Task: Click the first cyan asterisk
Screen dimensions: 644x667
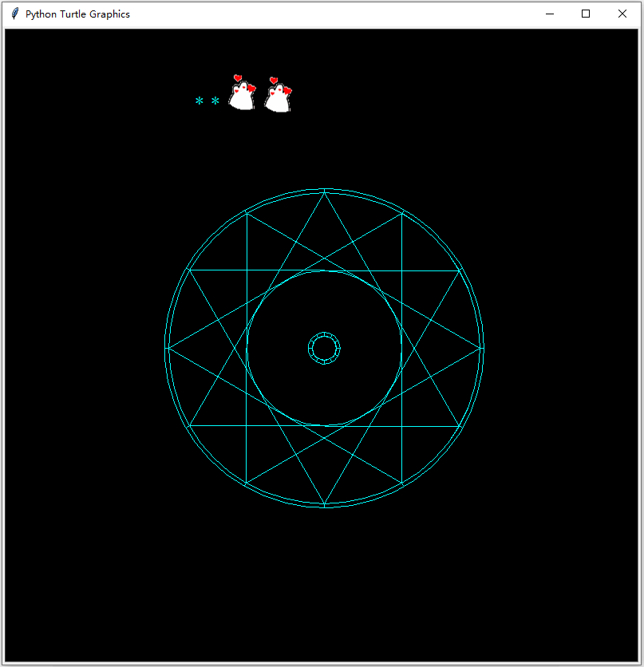Action: (x=199, y=101)
